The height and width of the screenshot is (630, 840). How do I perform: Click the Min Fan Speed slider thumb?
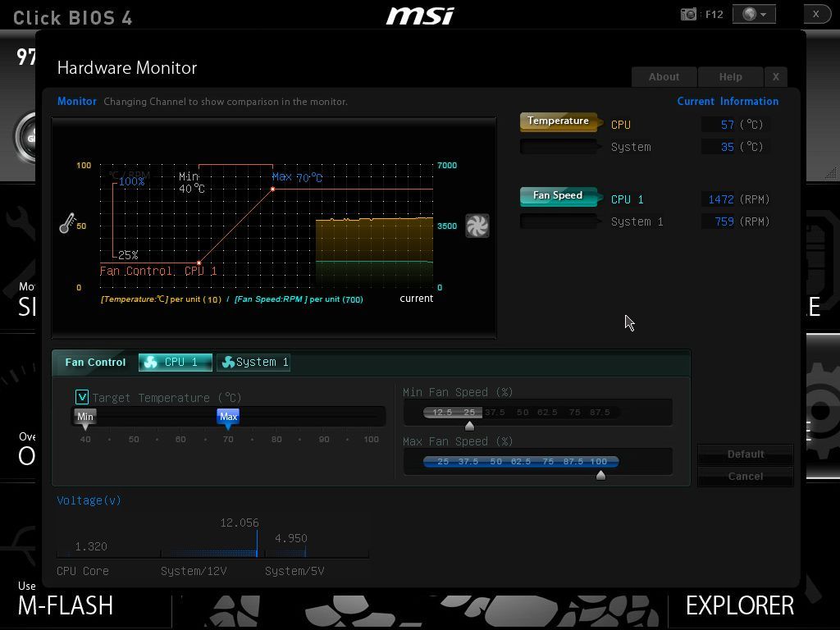(x=469, y=426)
